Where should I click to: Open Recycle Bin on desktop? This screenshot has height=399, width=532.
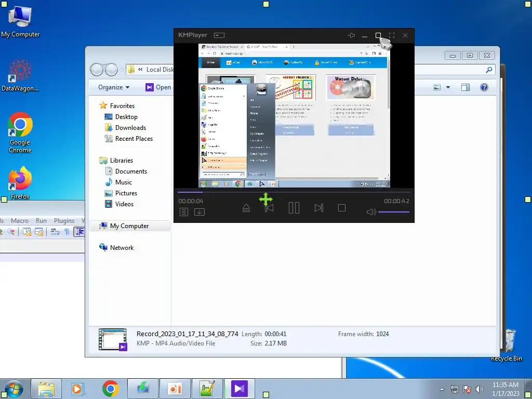[x=507, y=344]
